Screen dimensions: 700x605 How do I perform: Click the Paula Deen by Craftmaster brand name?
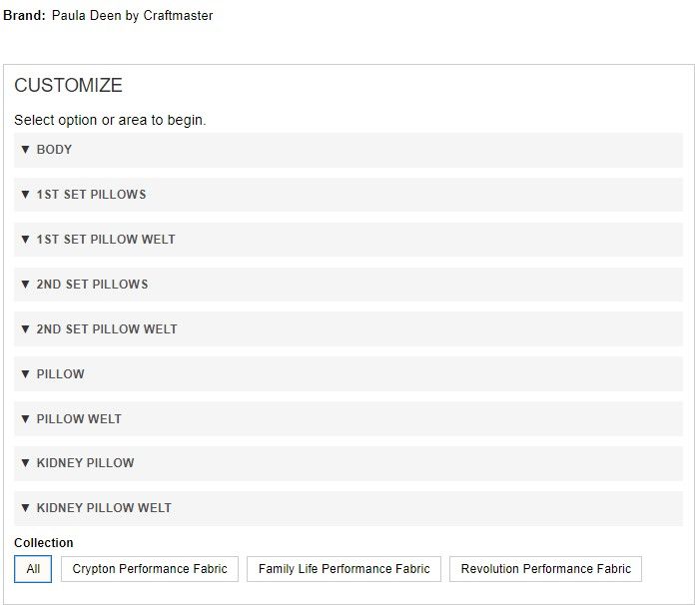(132, 16)
